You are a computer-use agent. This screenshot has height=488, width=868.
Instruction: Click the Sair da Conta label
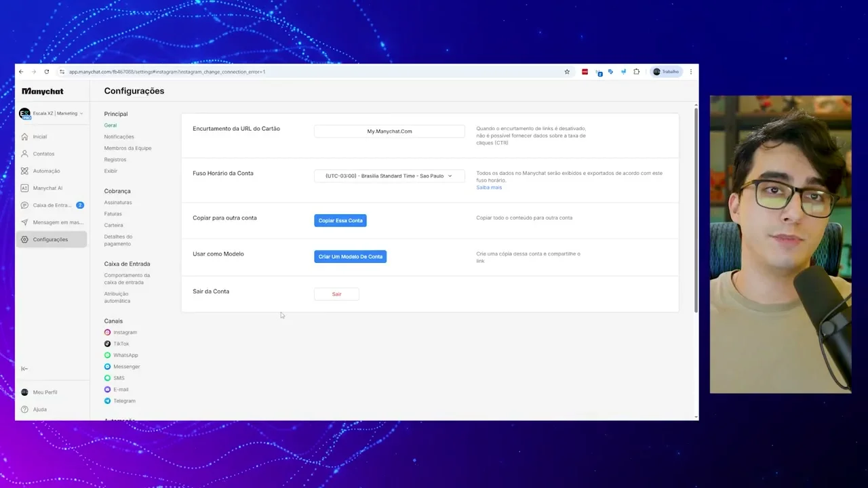coord(211,291)
